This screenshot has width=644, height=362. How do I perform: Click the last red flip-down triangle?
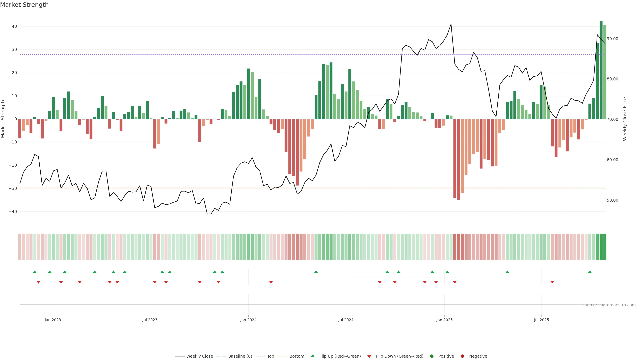pyautogui.click(x=552, y=282)
